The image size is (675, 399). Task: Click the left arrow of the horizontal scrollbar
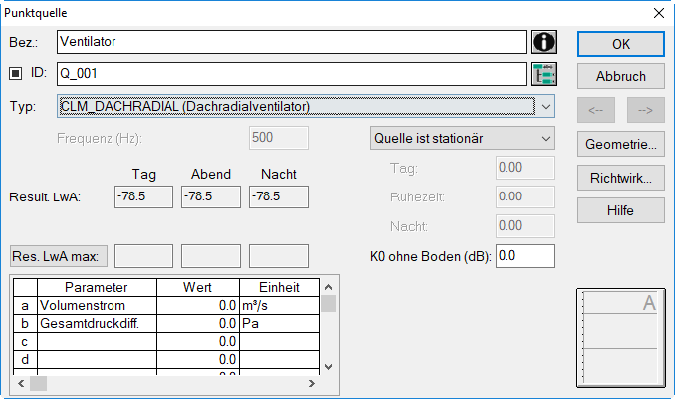21,383
